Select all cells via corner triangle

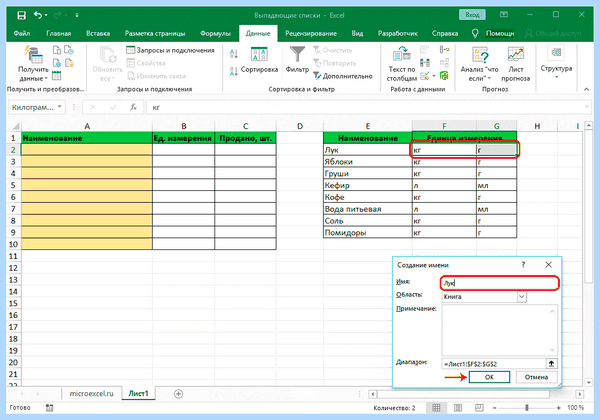16,126
